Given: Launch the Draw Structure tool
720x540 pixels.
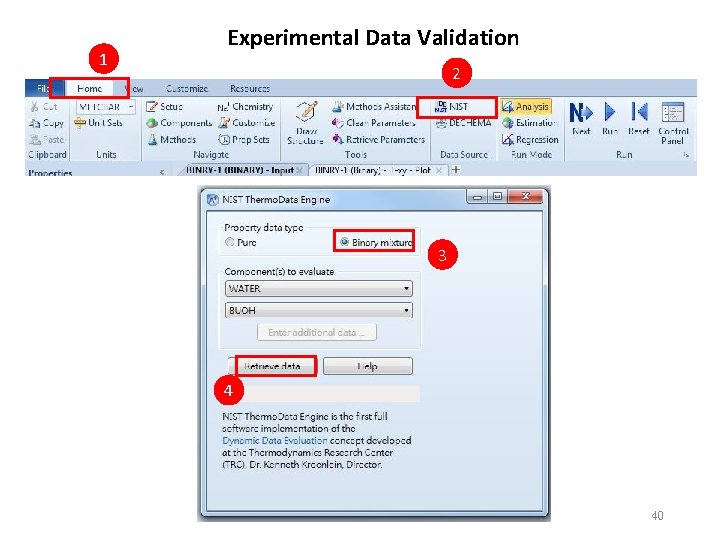Looking at the screenshot, I should pyautogui.click(x=306, y=123).
